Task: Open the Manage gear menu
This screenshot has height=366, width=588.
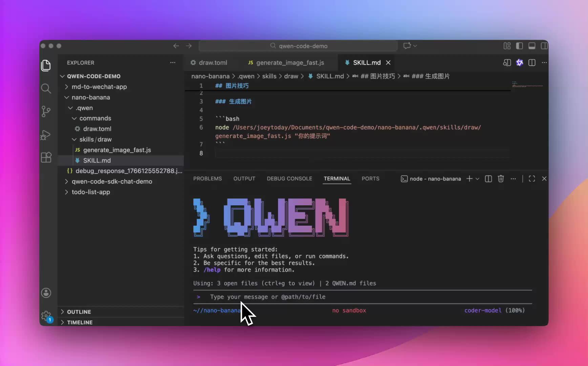Action: (46, 317)
